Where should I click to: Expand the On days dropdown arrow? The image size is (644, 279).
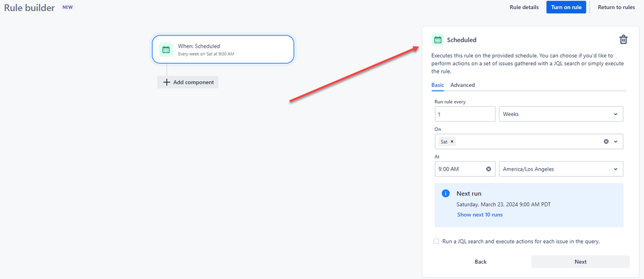point(616,141)
